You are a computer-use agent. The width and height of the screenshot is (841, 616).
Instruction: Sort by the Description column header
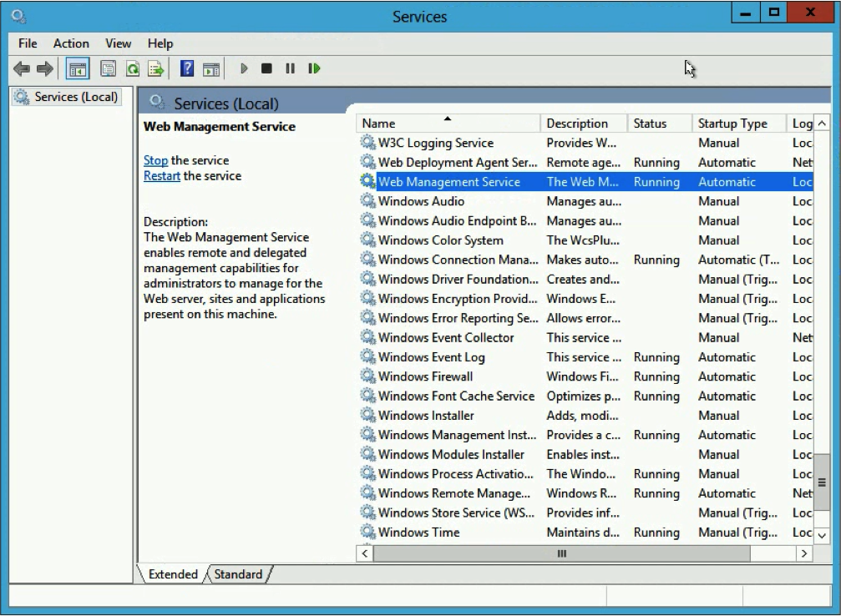coord(584,124)
